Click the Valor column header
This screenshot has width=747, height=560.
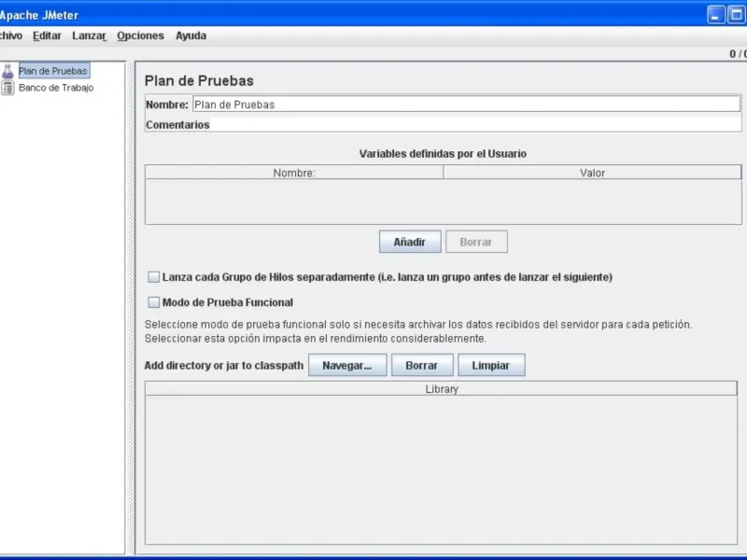pos(592,173)
